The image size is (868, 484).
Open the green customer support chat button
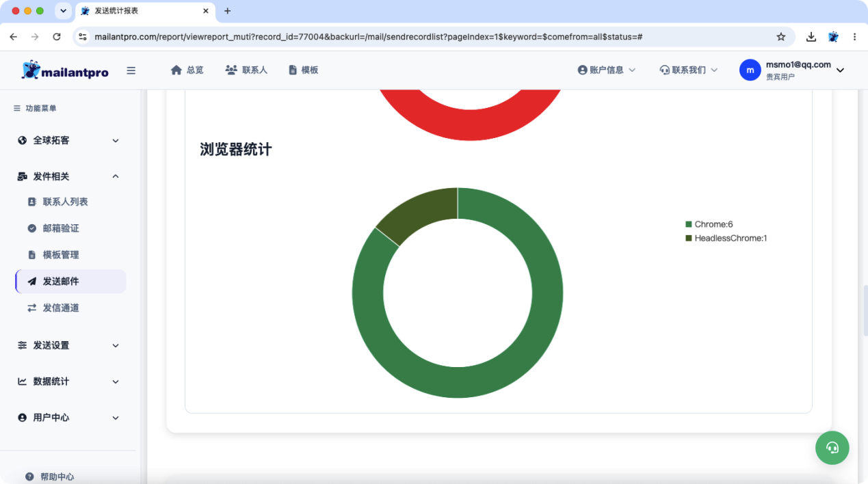(x=832, y=448)
